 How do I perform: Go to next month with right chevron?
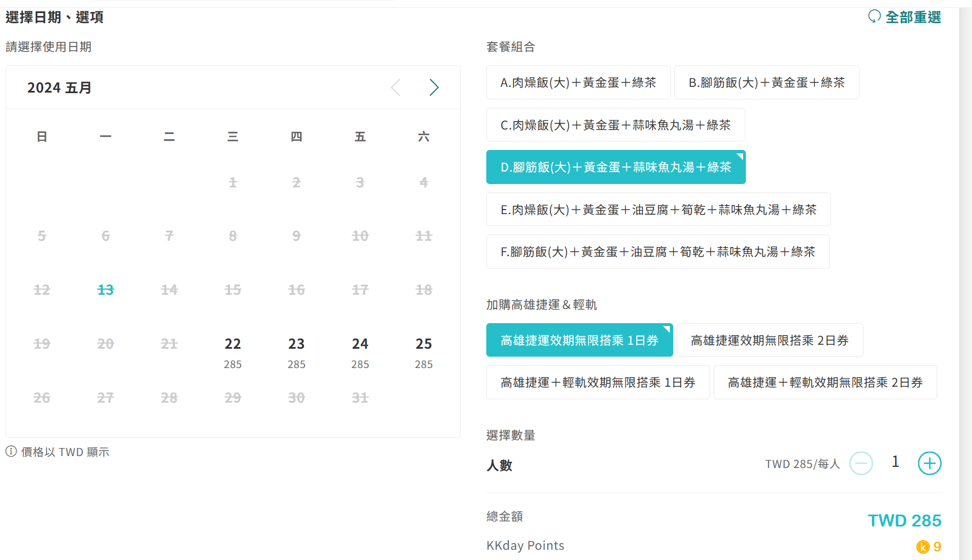coord(434,87)
